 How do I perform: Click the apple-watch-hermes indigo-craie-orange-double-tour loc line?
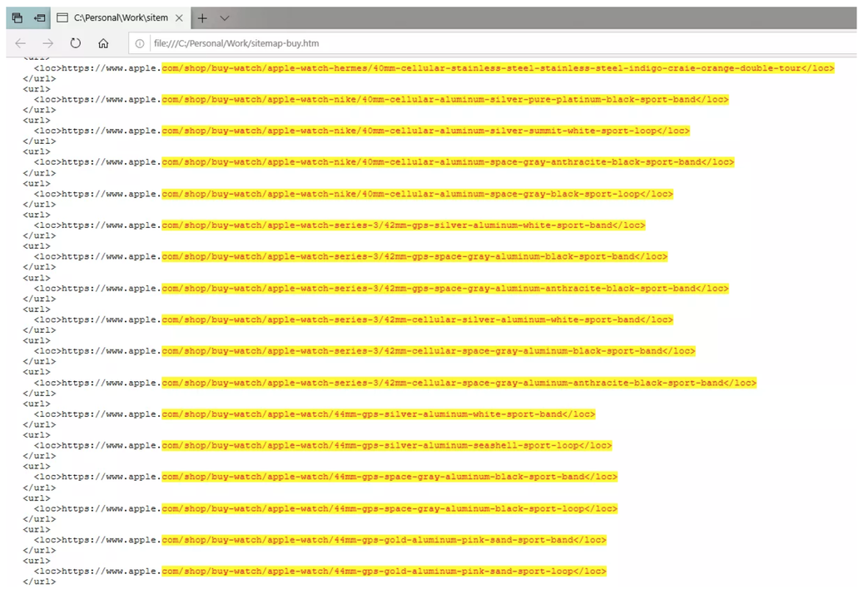434,68
